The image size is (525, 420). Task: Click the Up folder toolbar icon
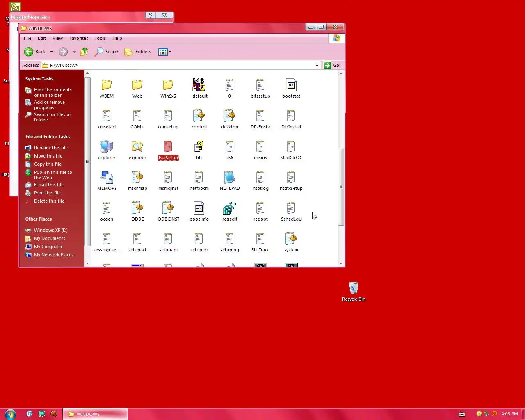84,52
